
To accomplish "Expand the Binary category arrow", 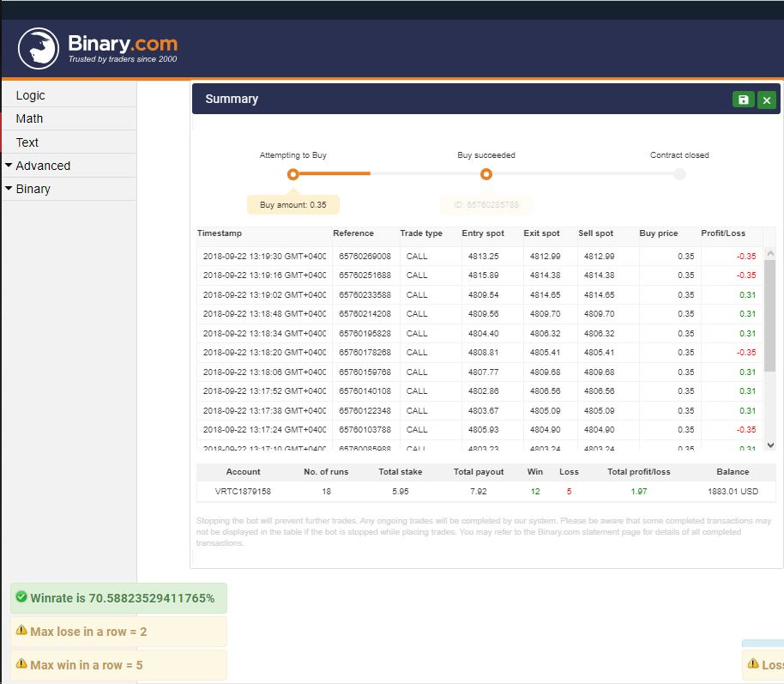I will tap(9, 188).
